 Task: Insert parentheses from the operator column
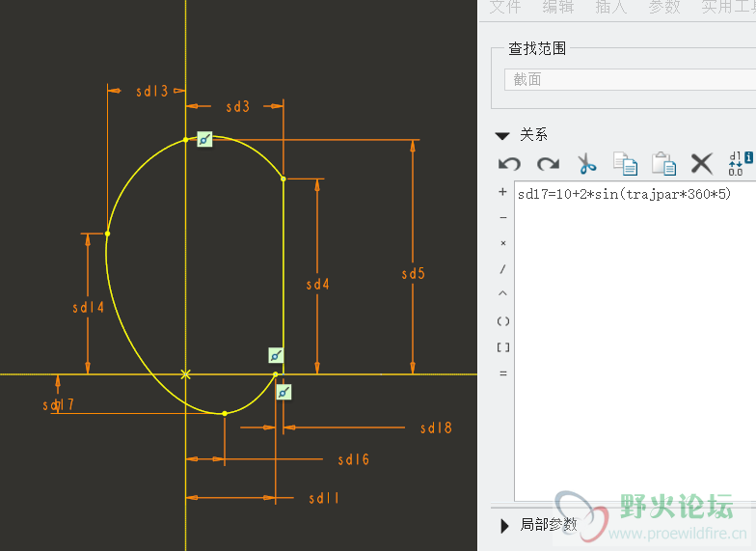(502, 321)
